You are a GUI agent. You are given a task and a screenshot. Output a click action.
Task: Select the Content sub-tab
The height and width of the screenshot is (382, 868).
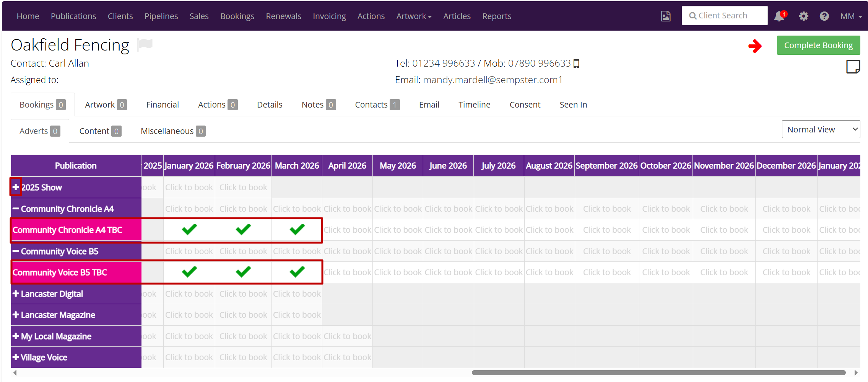coord(100,131)
